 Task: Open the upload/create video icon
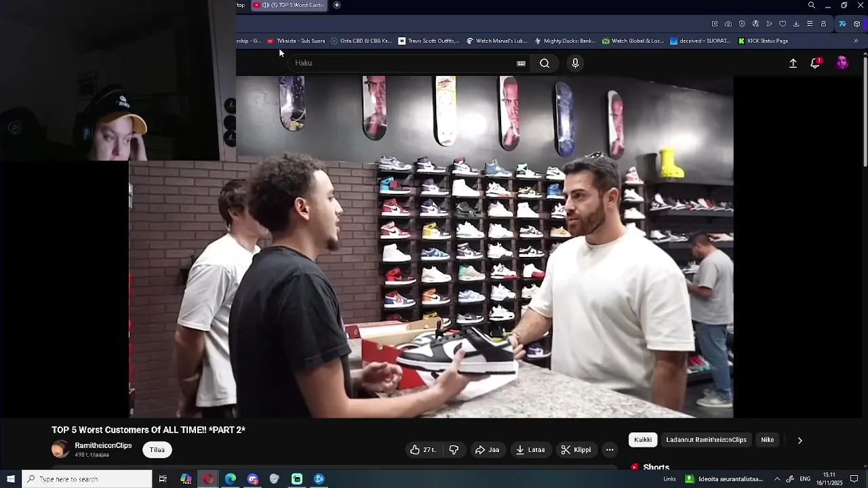tap(793, 63)
